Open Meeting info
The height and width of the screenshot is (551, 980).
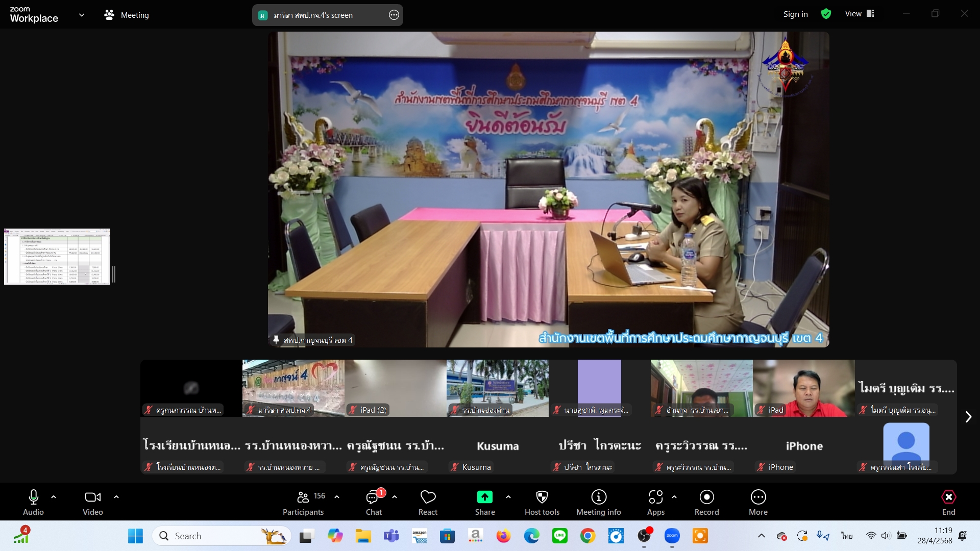(x=599, y=503)
